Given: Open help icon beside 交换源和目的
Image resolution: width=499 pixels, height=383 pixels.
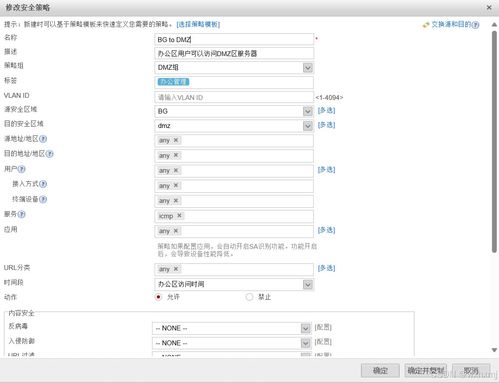Looking at the screenshot, I should pyautogui.click(x=476, y=25).
